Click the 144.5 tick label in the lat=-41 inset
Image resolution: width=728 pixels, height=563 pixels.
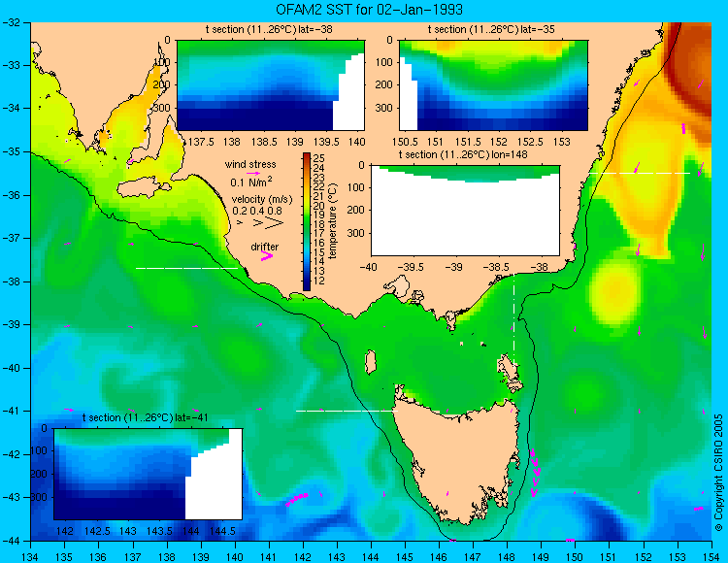(x=222, y=531)
